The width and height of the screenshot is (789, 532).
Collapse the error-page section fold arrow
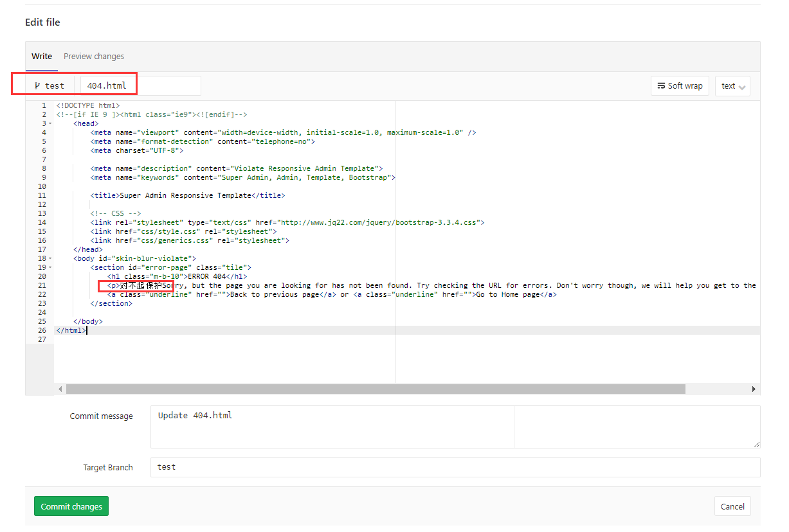tap(50, 267)
